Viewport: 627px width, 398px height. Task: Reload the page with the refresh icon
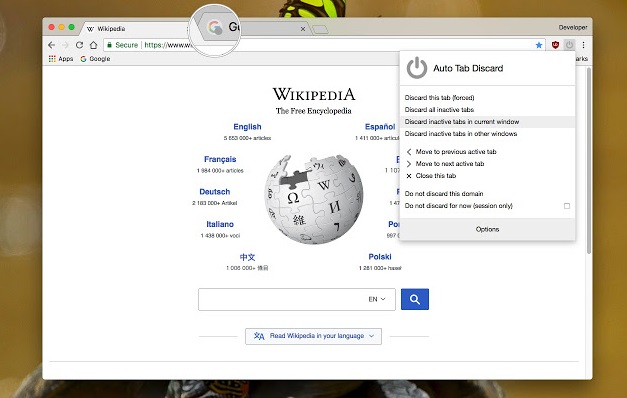tap(79, 45)
